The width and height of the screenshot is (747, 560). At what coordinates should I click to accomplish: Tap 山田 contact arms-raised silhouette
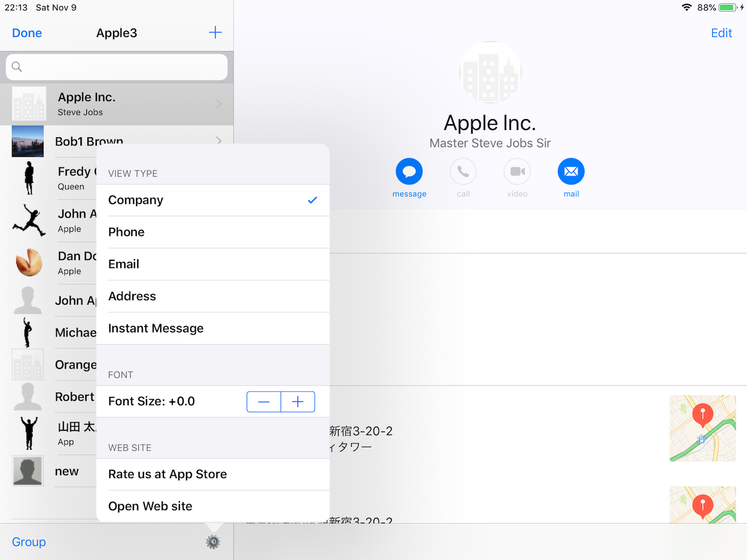[x=29, y=433]
